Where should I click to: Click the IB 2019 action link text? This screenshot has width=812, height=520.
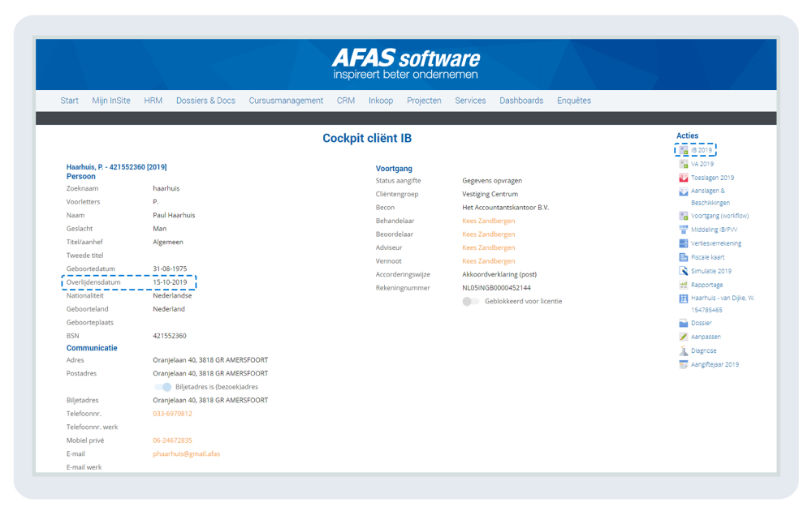point(702,151)
